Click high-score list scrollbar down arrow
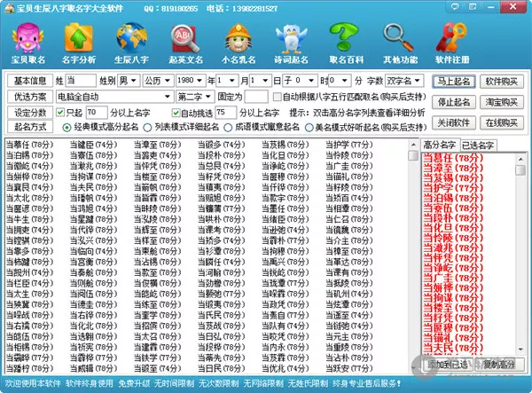The height and width of the screenshot is (393, 532). click(x=520, y=350)
